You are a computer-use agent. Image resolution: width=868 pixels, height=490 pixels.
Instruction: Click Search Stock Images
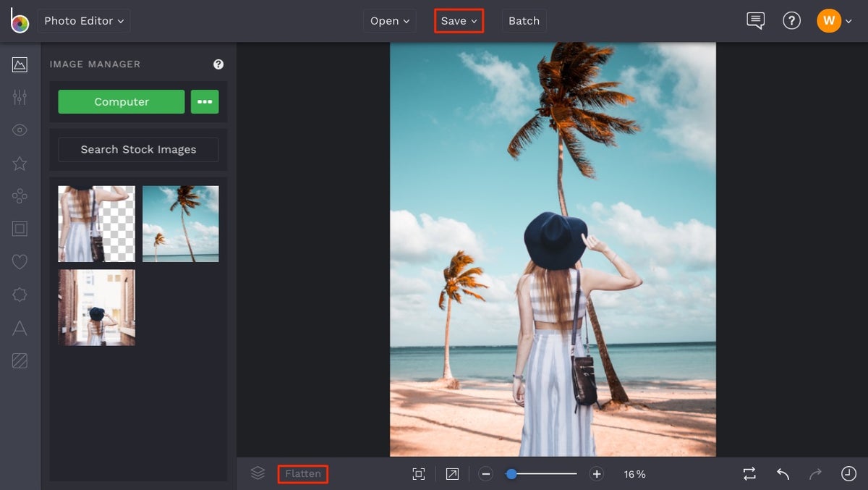(137, 150)
